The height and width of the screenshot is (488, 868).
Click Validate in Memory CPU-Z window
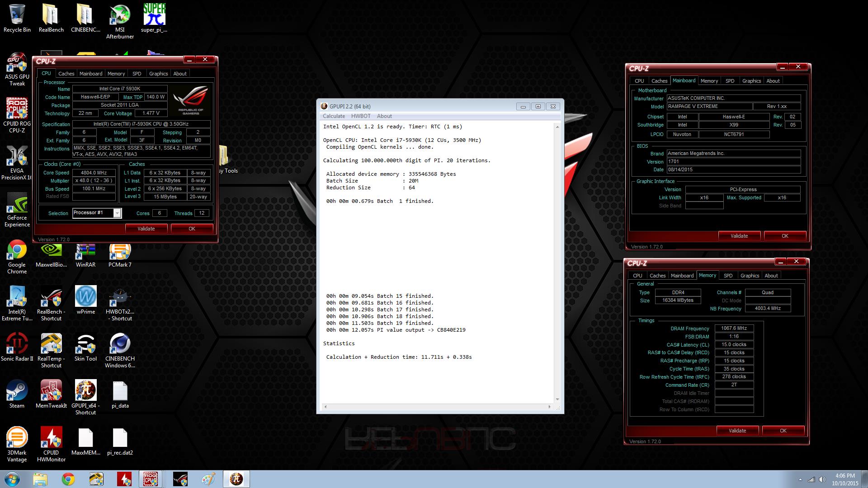pos(737,431)
